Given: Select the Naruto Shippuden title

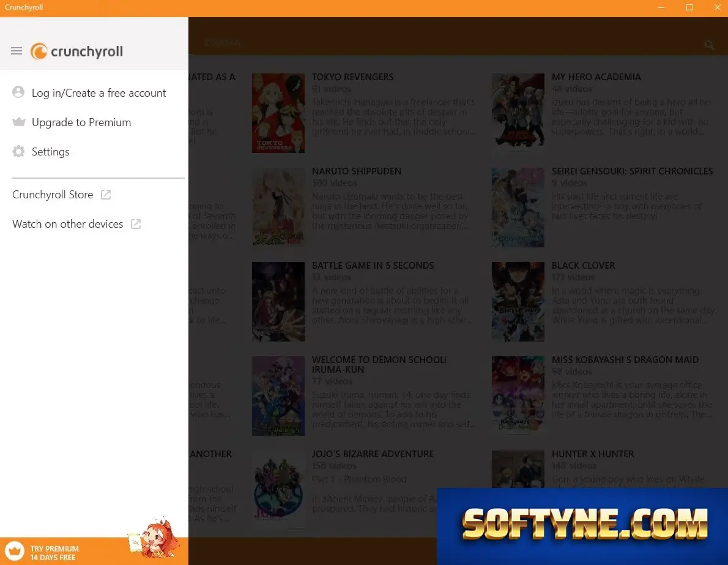Looking at the screenshot, I should (357, 171).
